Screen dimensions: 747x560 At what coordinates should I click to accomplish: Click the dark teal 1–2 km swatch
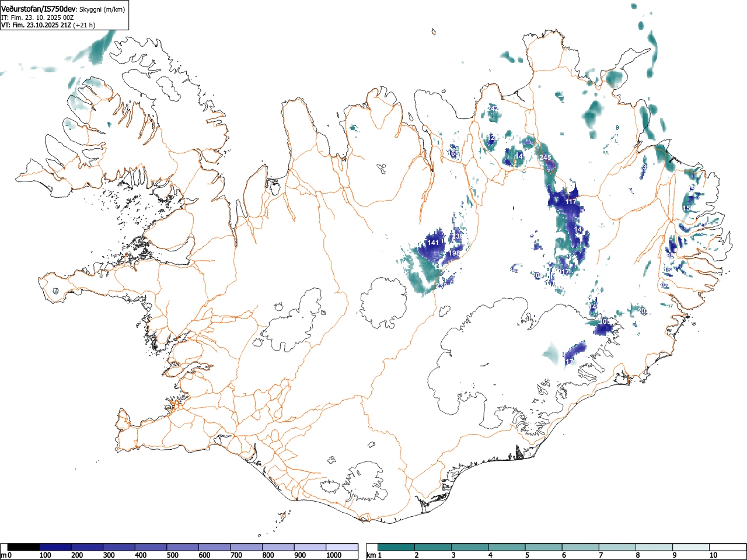[x=396, y=547]
